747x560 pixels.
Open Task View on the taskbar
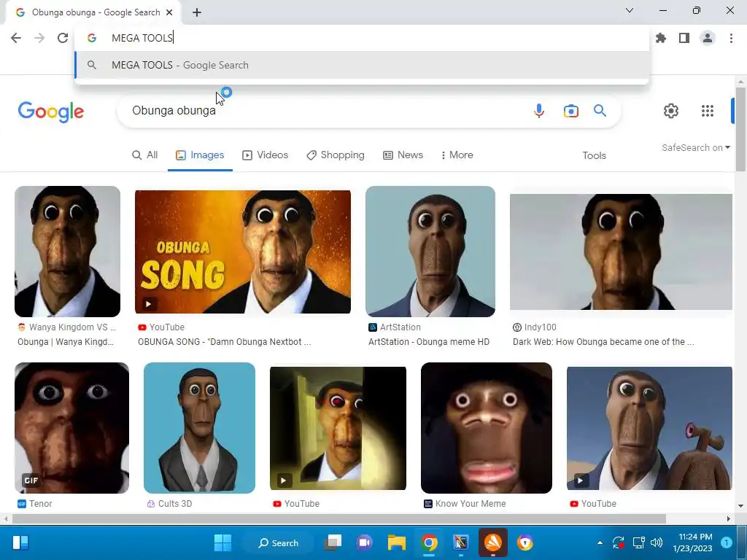point(333,542)
